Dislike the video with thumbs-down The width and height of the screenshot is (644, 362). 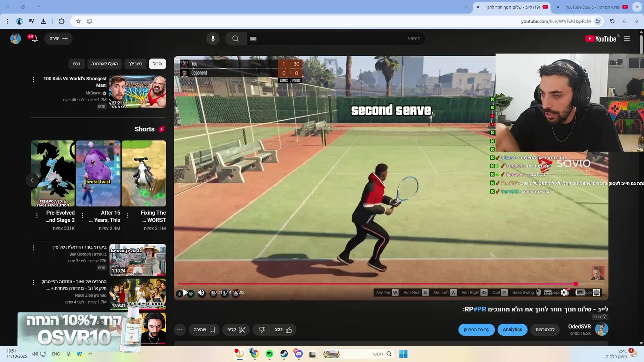(x=262, y=330)
